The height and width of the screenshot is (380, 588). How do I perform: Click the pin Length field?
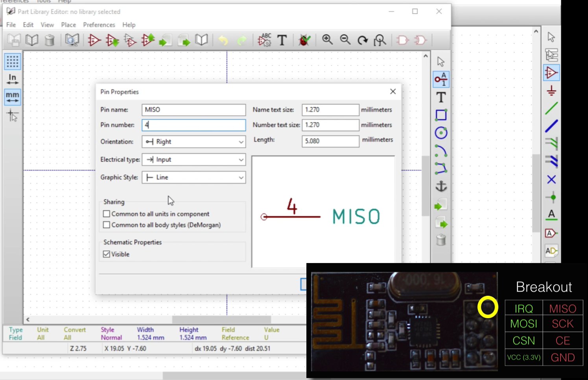coord(330,141)
